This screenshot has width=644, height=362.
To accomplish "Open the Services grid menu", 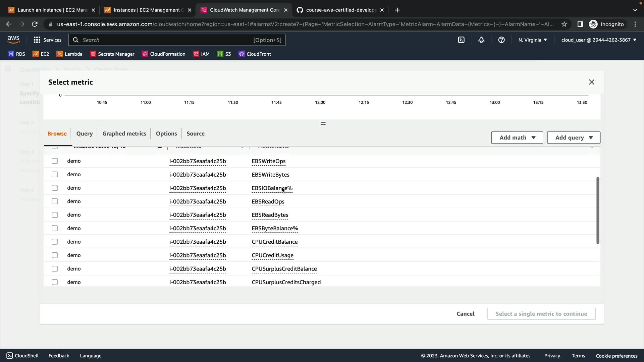I will pos(47,40).
